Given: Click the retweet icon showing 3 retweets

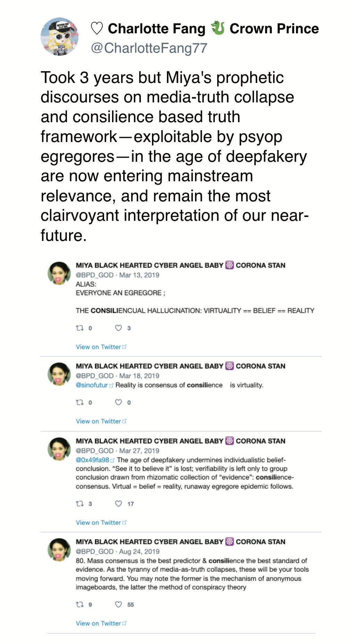Looking at the screenshot, I should pyautogui.click(x=79, y=504).
